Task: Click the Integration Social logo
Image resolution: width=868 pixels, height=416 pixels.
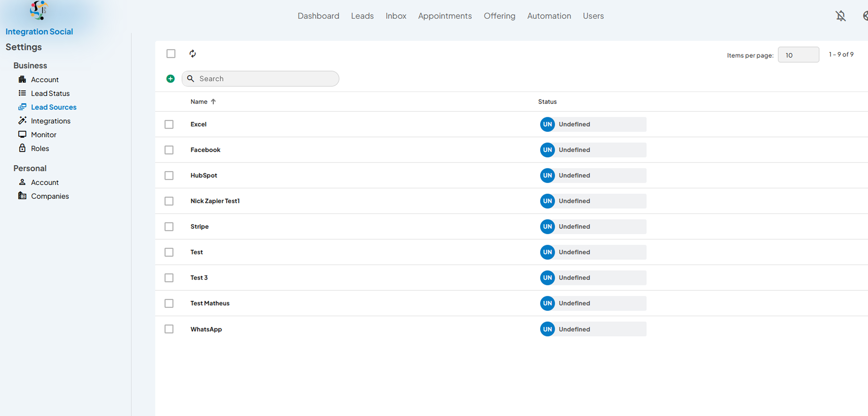Action: 39,10
